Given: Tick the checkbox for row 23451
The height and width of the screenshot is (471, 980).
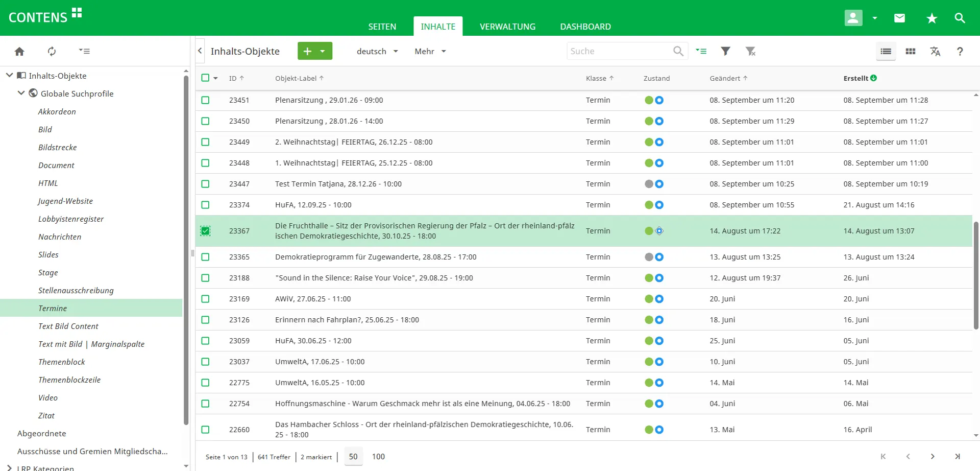Looking at the screenshot, I should tap(205, 100).
